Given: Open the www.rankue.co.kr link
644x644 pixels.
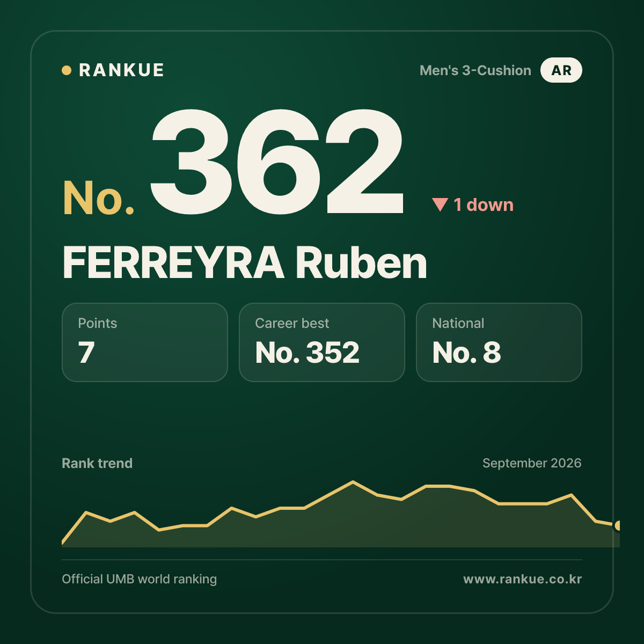Looking at the screenshot, I should [x=523, y=579].
